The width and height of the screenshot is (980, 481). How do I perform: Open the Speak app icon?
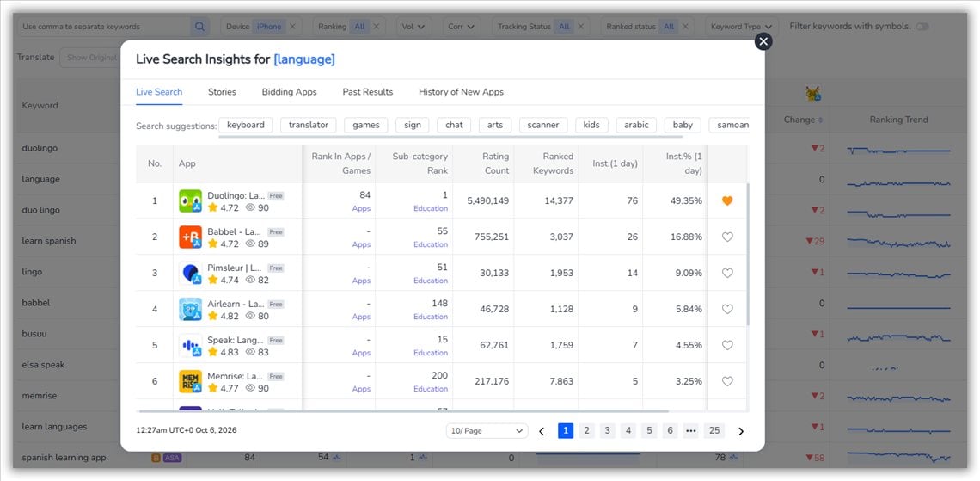click(190, 345)
